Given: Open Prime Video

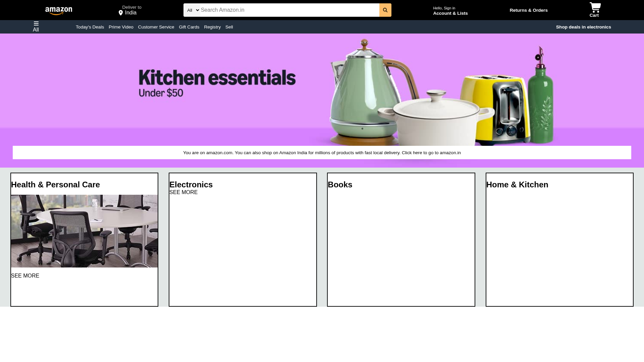Looking at the screenshot, I should point(121,27).
